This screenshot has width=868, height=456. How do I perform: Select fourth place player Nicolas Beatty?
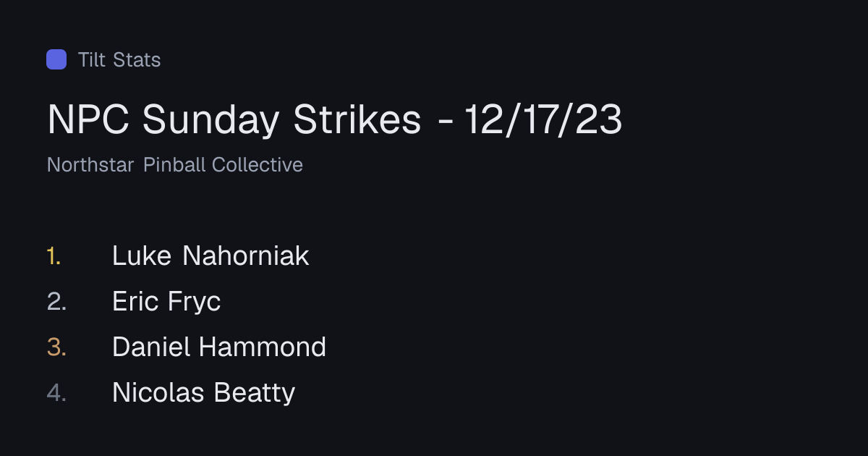(203, 393)
